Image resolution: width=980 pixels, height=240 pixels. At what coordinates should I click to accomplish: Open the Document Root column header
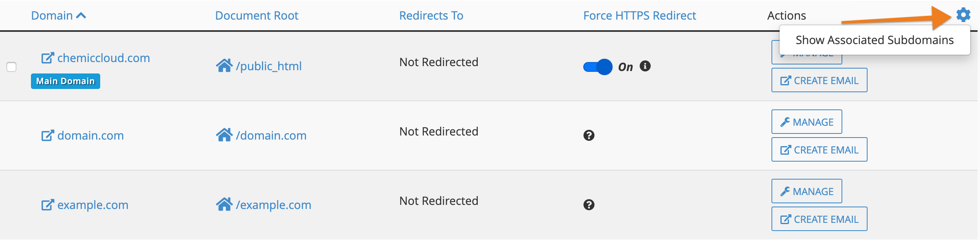[256, 15]
